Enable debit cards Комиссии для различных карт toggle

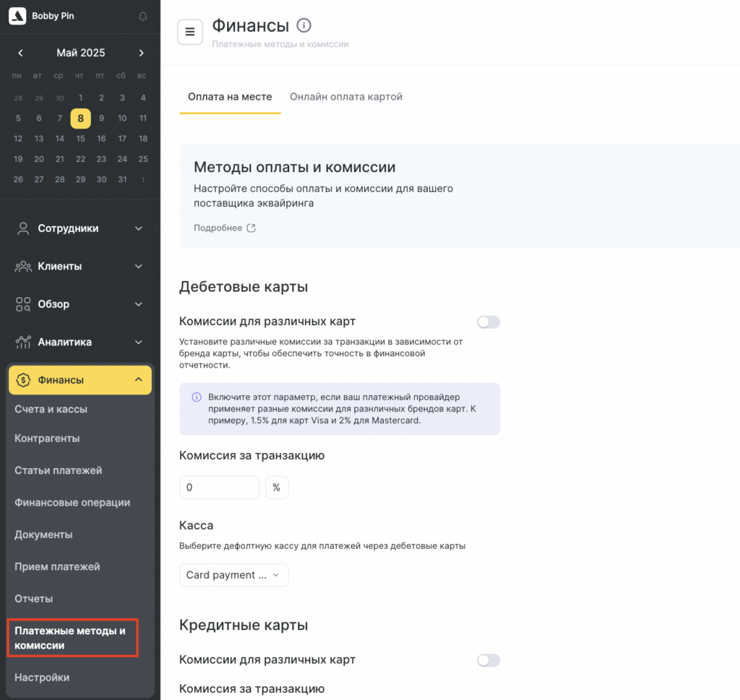pos(489,322)
